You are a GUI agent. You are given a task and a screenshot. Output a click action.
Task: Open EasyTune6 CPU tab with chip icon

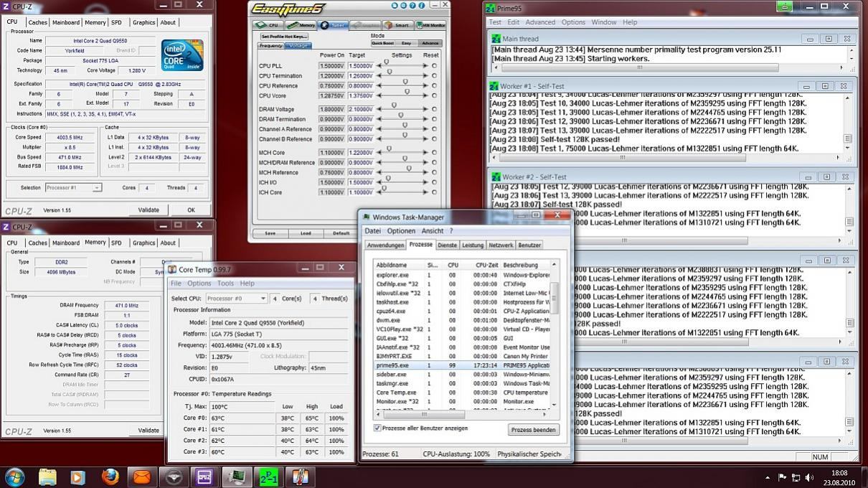click(268, 25)
